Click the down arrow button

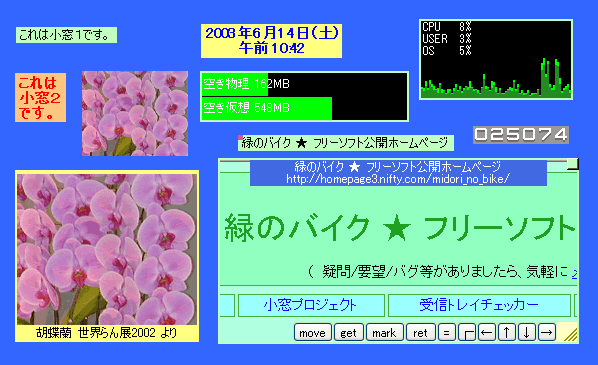coord(526,333)
